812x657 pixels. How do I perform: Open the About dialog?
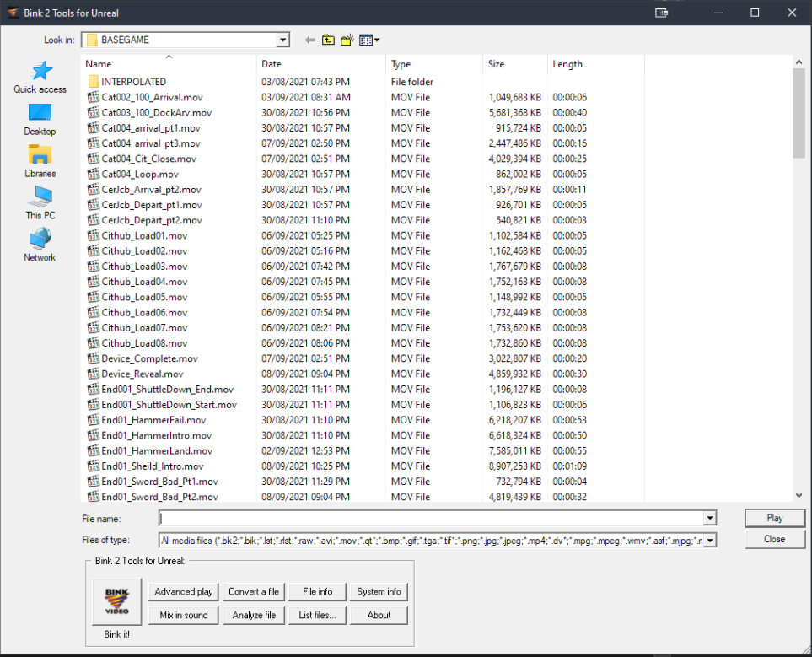point(379,615)
